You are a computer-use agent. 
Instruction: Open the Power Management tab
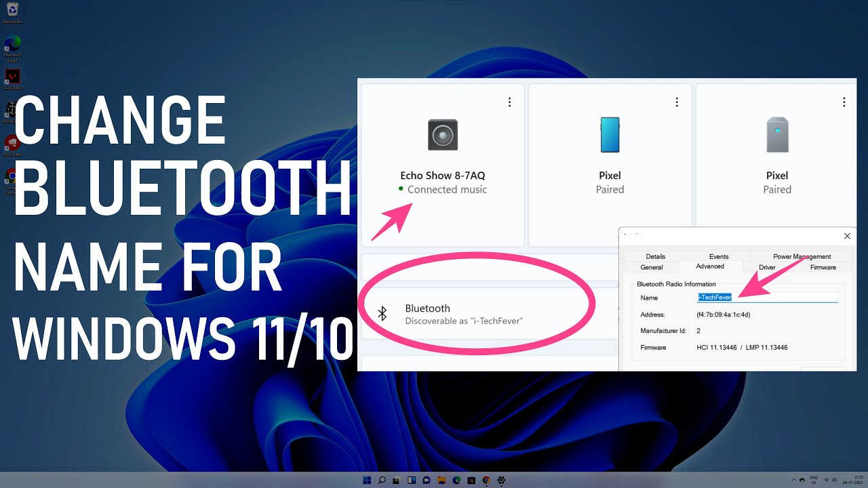(802, 256)
